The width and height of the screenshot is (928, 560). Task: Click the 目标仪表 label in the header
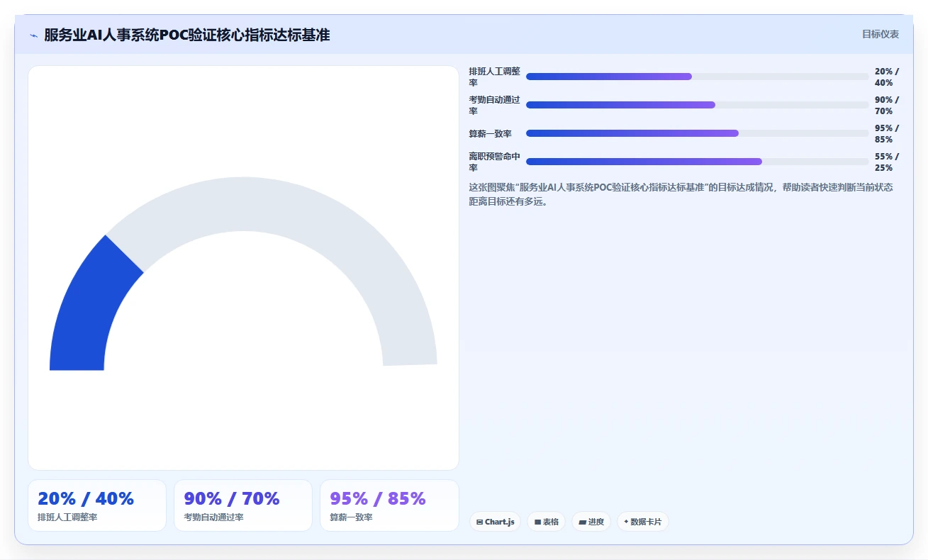click(881, 34)
